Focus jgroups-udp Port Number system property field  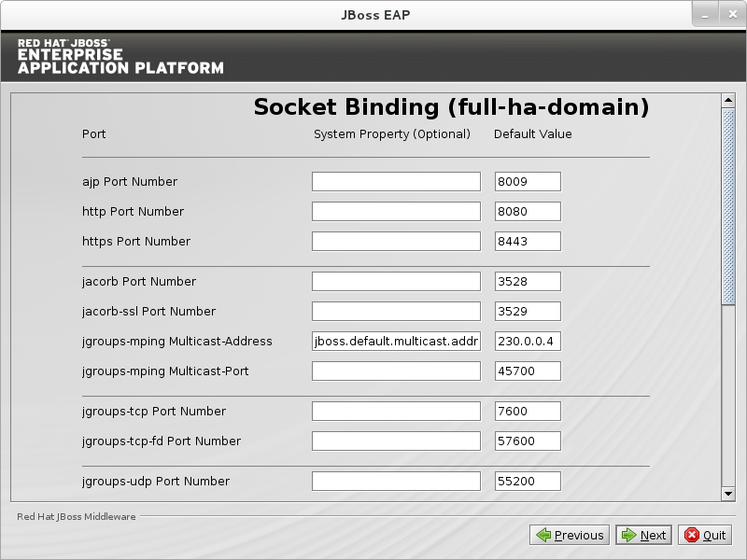(396, 482)
